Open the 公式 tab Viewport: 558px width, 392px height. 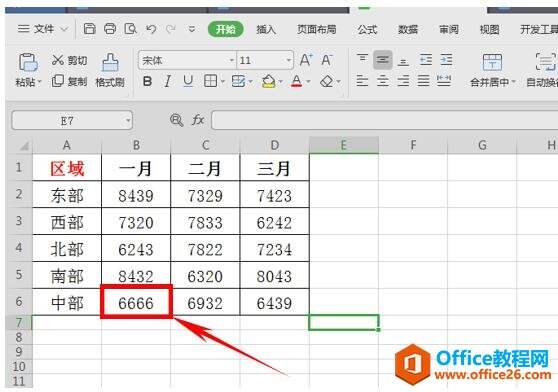point(367,29)
